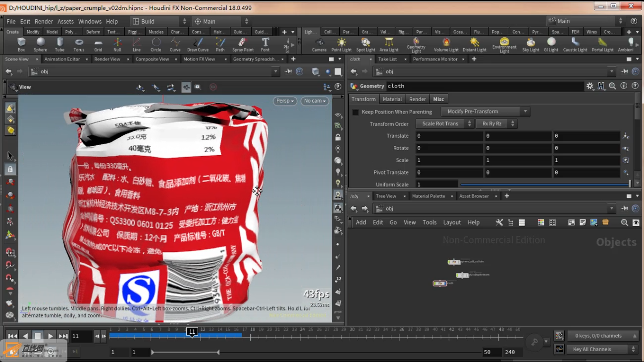Click the Translate X input field
Viewport: 644px width, 362px height.
[x=449, y=136]
